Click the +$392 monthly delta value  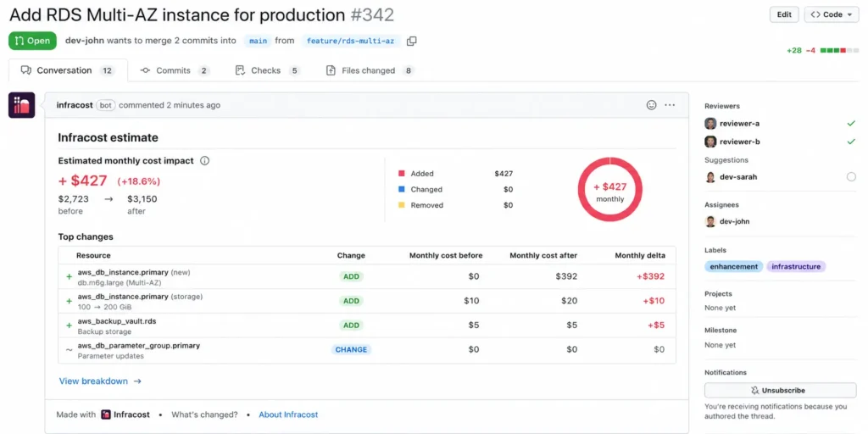point(650,277)
